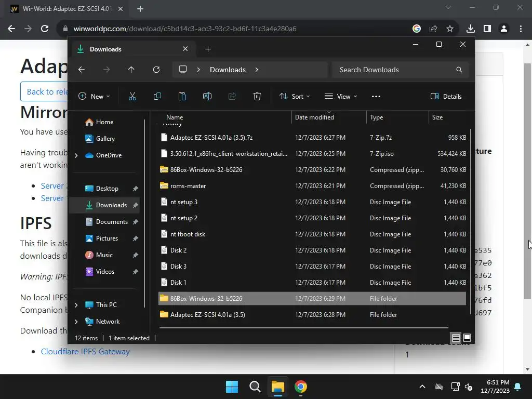
Task: Open notification bell in taskbar
Action: click(x=518, y=387)
